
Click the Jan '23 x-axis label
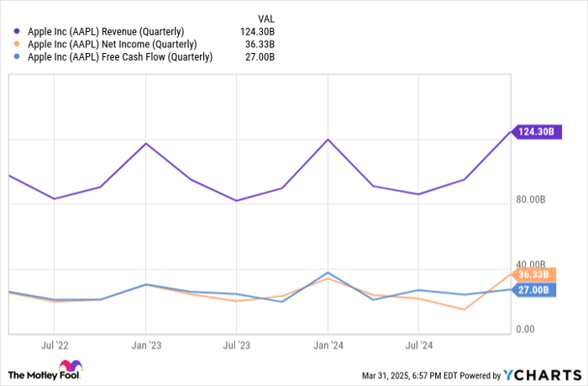pyautogui.click(x=145, y=345)
